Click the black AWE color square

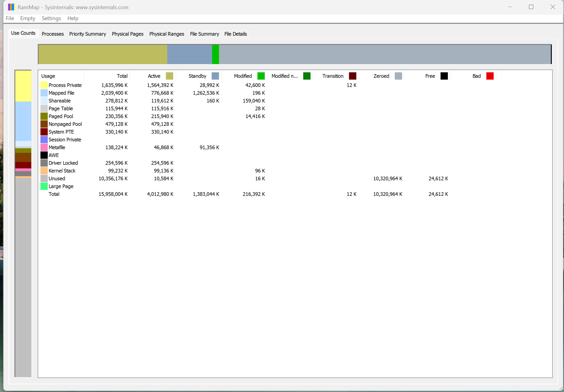(x=44, y=155)
